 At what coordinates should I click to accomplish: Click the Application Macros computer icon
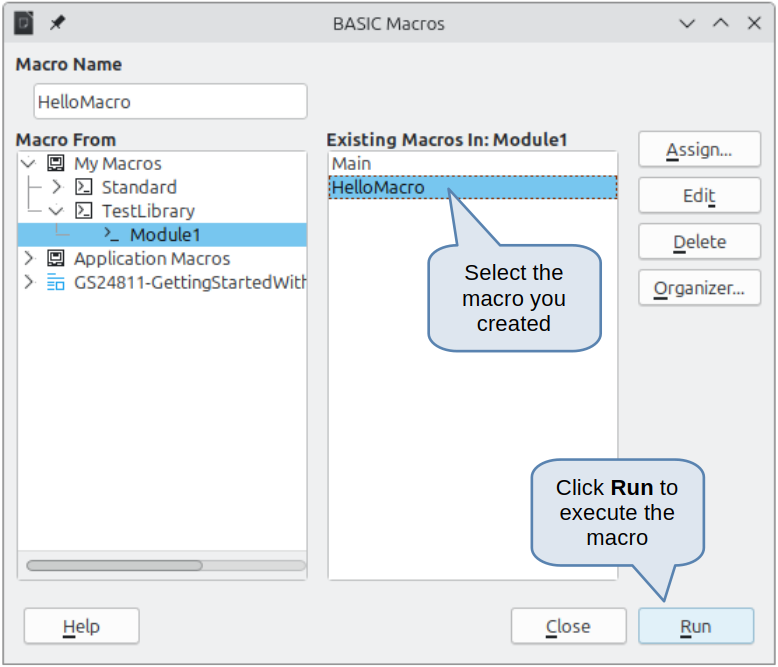click(56, 258)
